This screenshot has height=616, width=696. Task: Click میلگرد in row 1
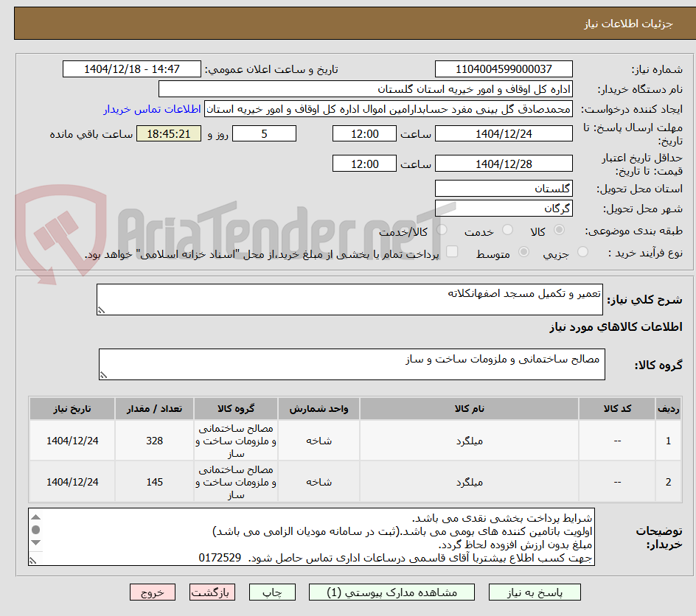(x=469, y=441)
